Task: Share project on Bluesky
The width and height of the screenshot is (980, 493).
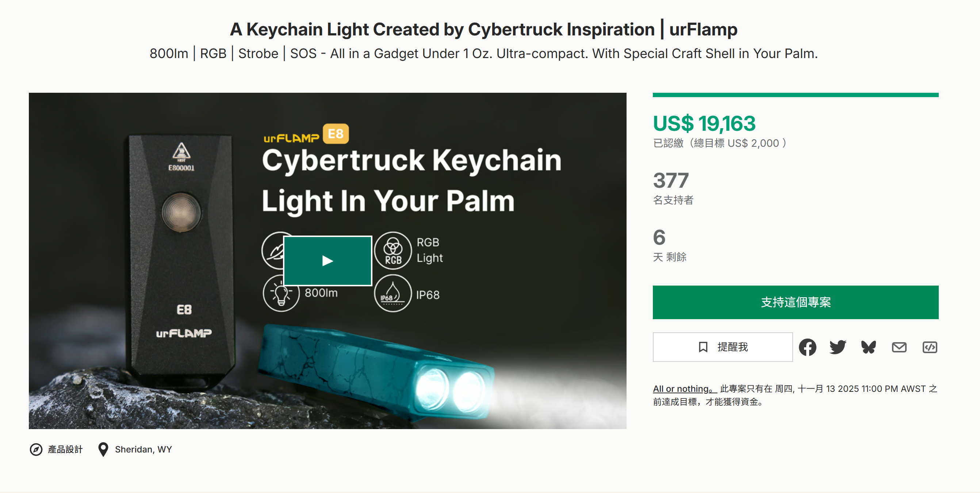Action: tap(869, 347)
